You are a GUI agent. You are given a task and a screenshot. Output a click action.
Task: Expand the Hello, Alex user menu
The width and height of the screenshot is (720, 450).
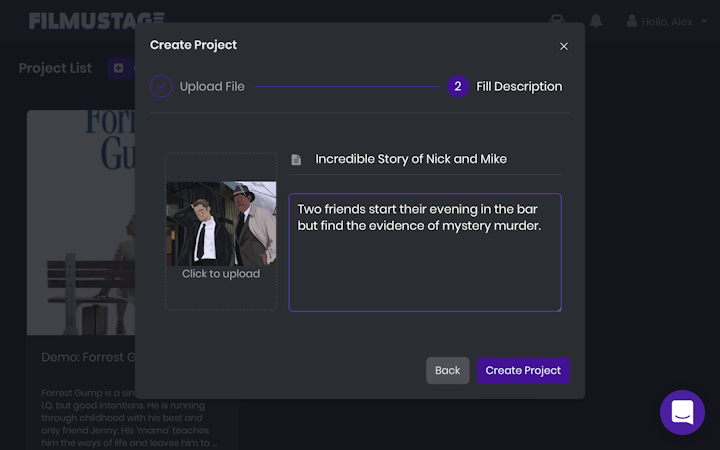click(703, 22)
